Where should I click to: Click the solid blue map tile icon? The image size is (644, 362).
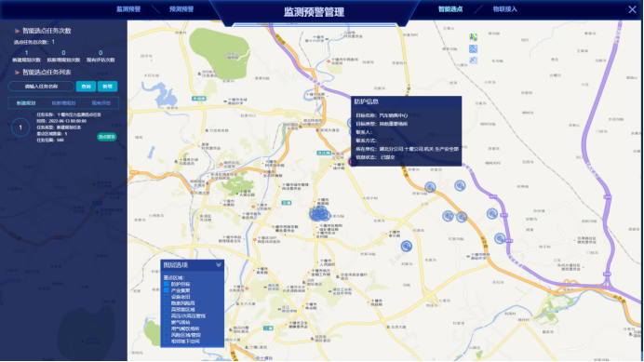click(473, 49)
